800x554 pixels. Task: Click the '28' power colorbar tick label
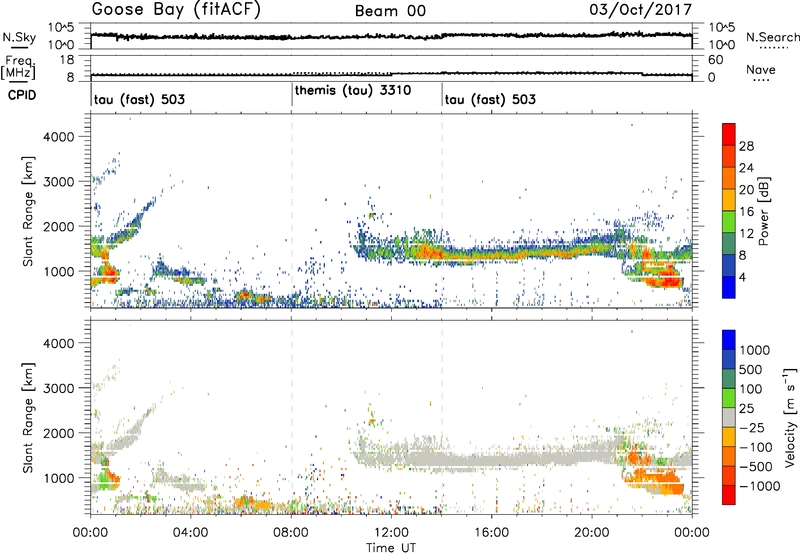tap(746, 146)
